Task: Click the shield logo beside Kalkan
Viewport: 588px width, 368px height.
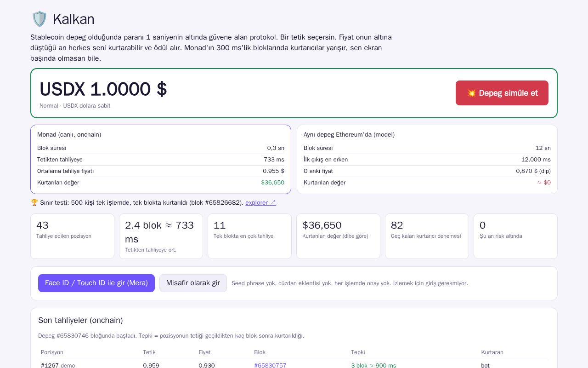Action: coord(40,19)
